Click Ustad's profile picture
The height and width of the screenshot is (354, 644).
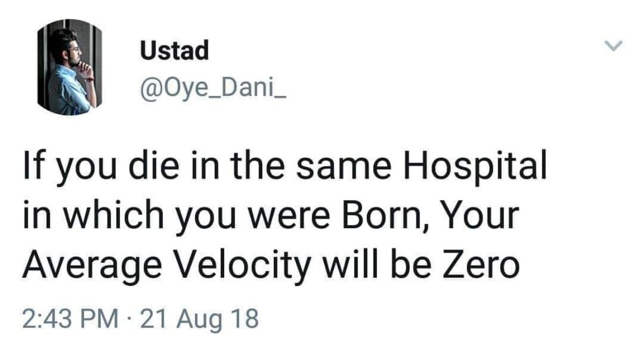click(66, 67)
